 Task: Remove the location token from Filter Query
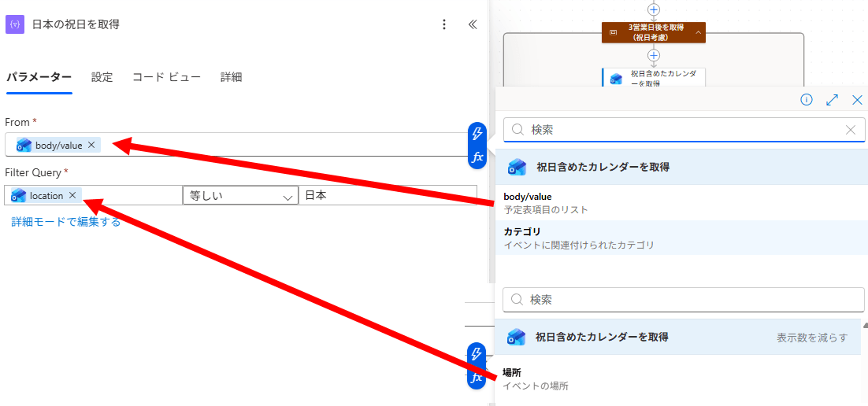point(72,195)
